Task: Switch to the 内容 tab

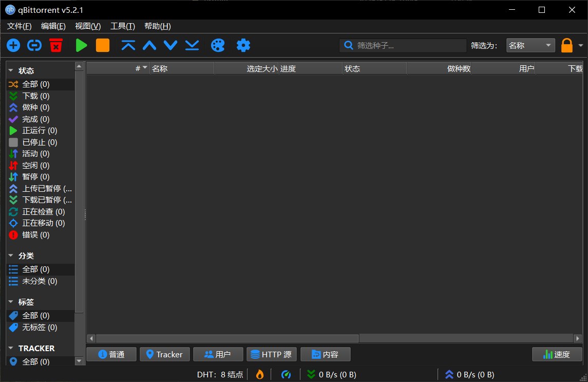Action: click(326, 354)
